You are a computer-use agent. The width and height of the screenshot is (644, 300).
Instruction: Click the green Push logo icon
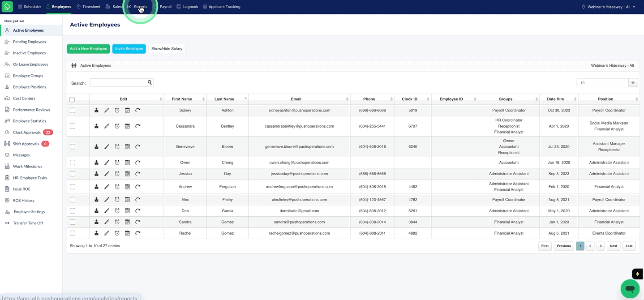click(7, 7)
